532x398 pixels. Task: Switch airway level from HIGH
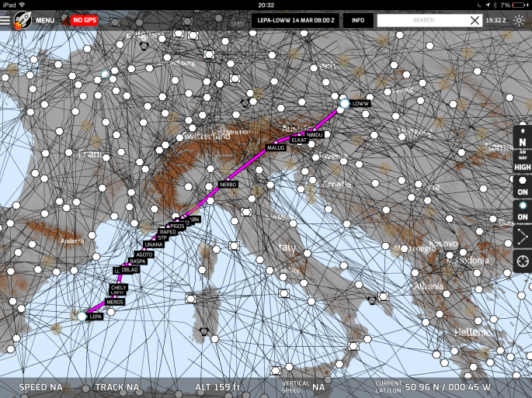523,167
